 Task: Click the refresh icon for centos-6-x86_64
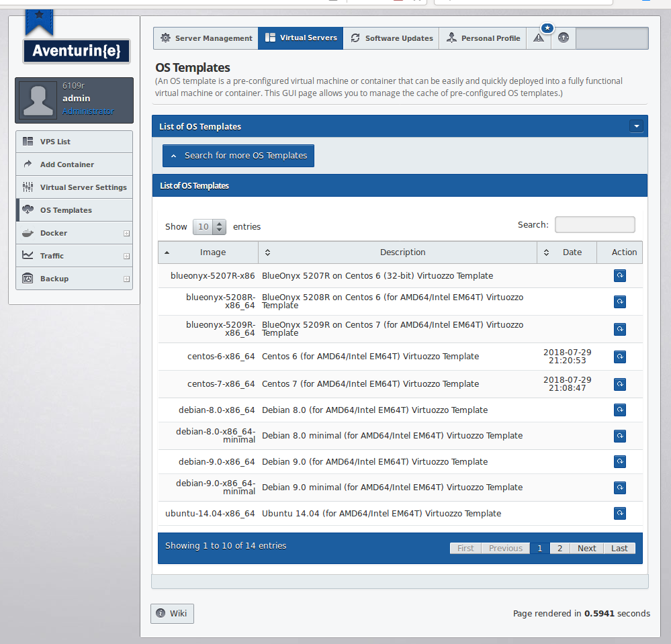620,357
